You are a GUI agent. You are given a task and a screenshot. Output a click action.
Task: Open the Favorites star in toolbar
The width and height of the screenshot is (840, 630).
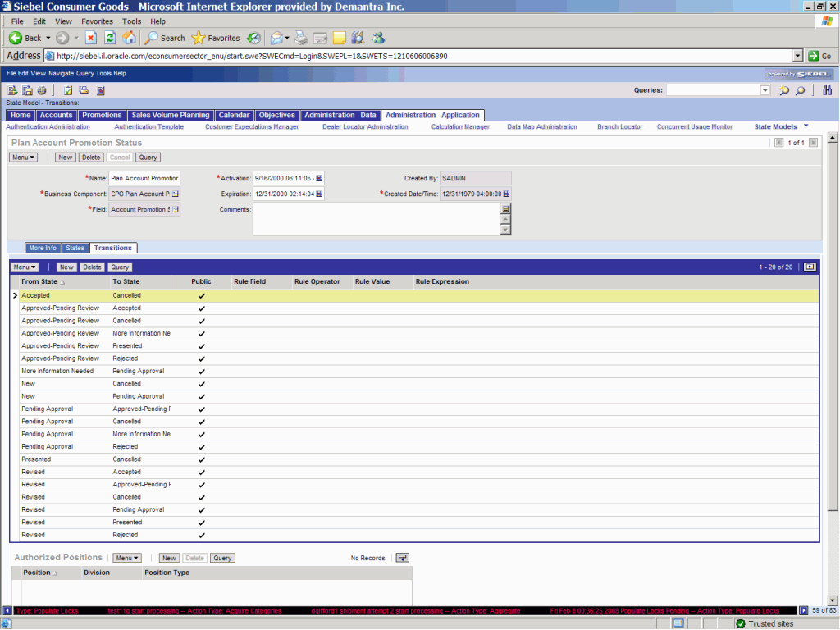(199, 38)
